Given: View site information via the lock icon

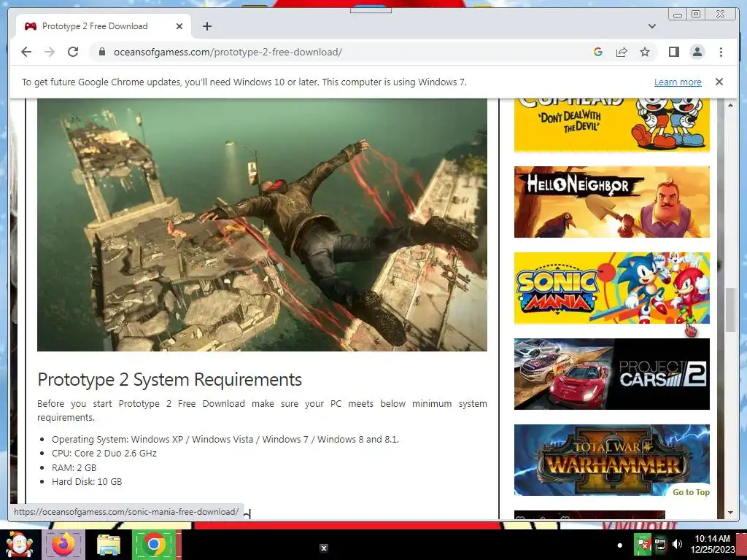Looking at the screenshot, I should point(101,52).
